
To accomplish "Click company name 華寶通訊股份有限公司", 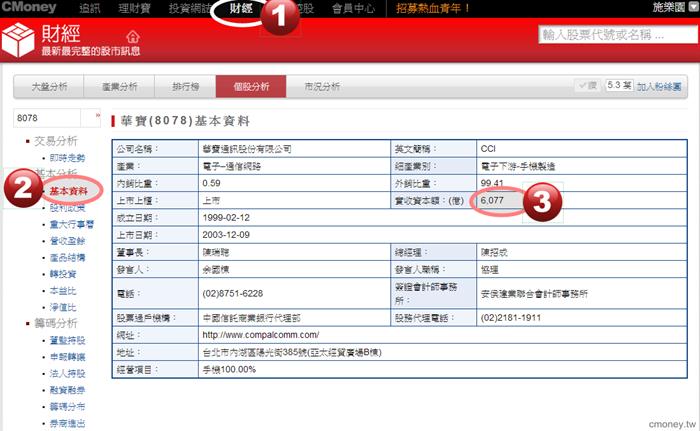I will [247, 149].
